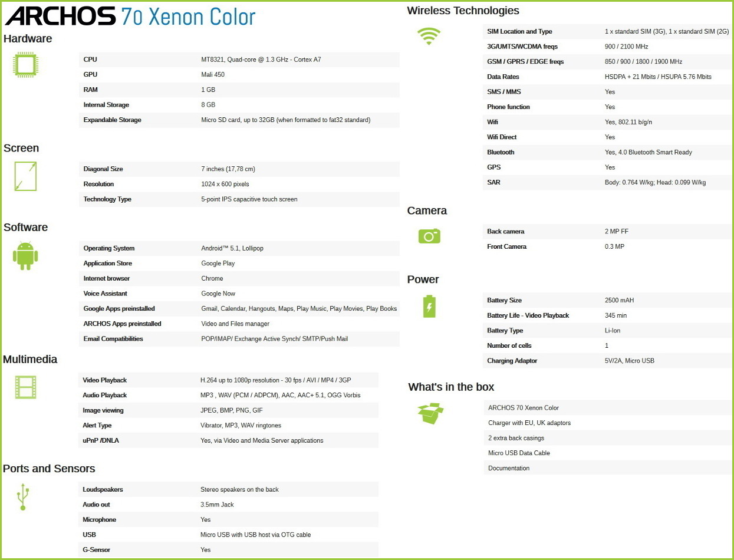Click the Power section heading
This screenshot has width=734, height=560.
[423, 279]
